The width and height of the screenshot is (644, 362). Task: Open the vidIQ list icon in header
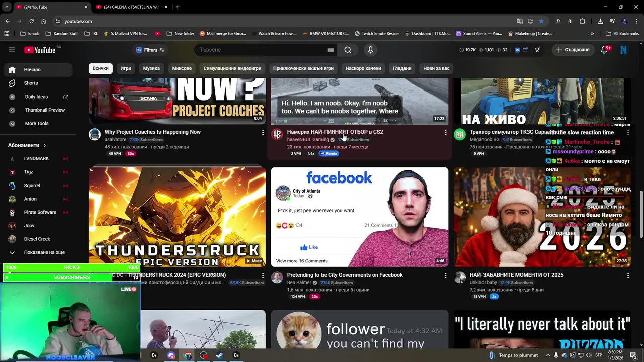[x=525, y=50]
